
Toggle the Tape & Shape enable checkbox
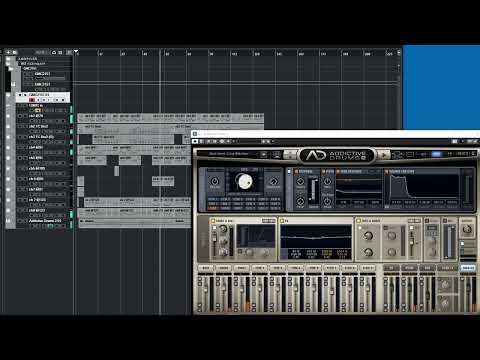359,221
